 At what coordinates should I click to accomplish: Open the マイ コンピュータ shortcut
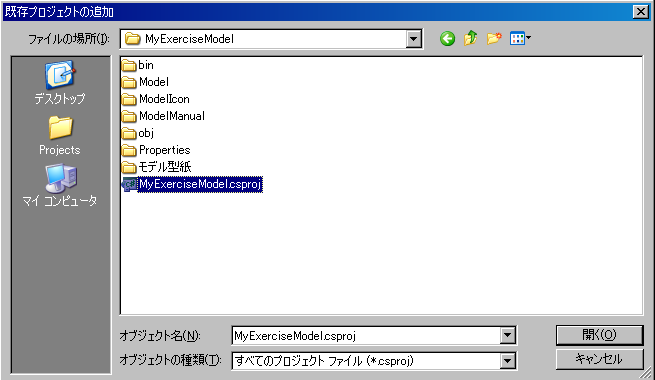pyautogui.click(x=60, y=185)
